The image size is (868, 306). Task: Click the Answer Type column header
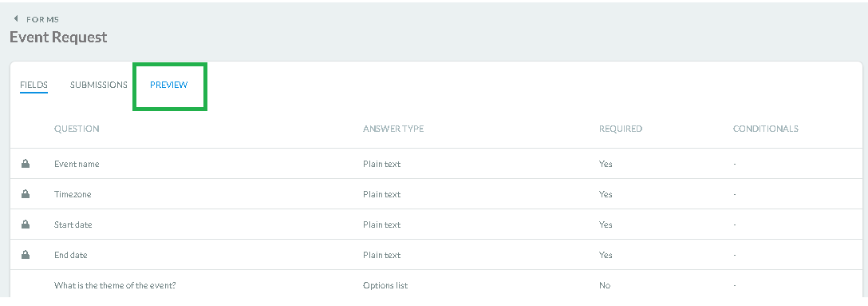tap(393, 129)
